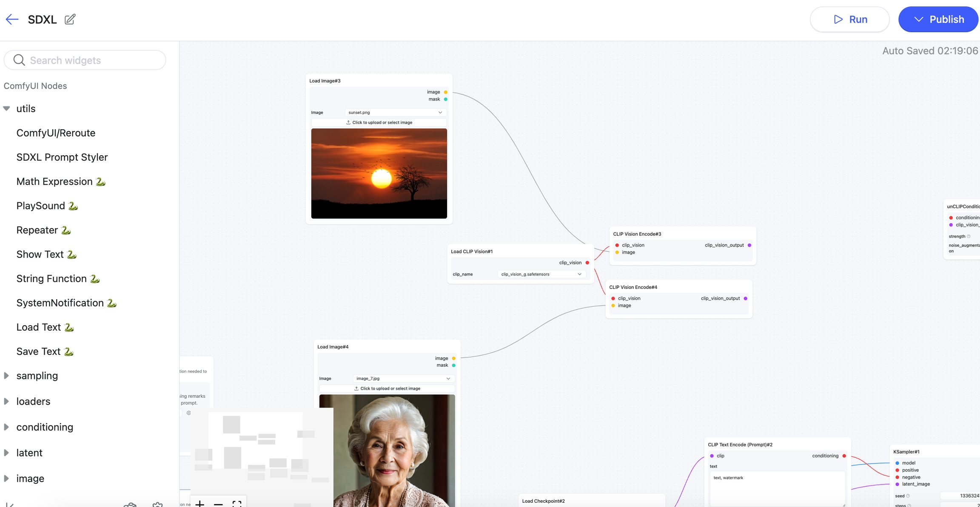Click the Publish button
This screenshot has height=507, width=980.
click(938, 19)
